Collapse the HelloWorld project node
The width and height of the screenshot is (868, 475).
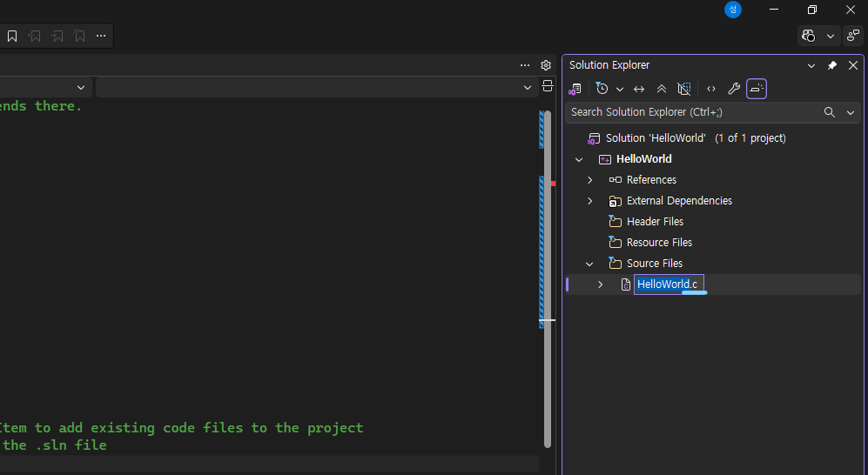click(579, 159)
